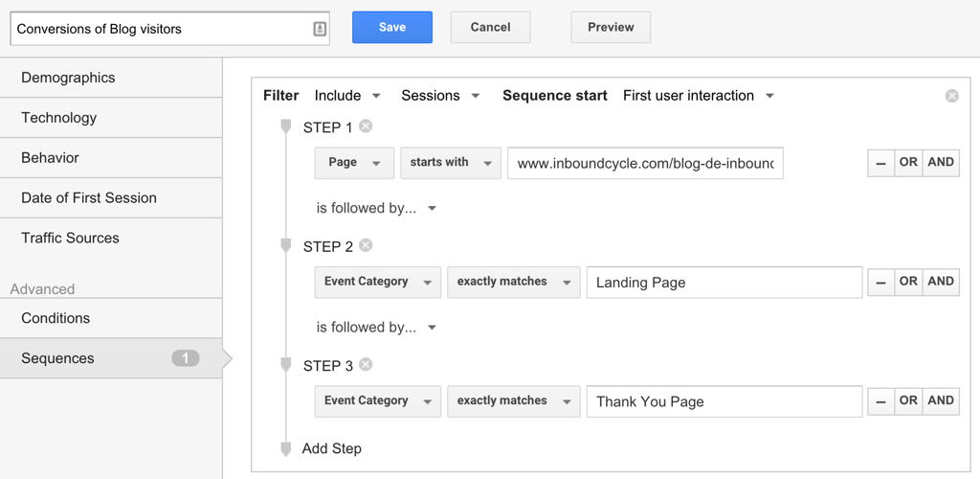Preview the segment
This screenshot has height=479, width=980.
tap(611, 28)
